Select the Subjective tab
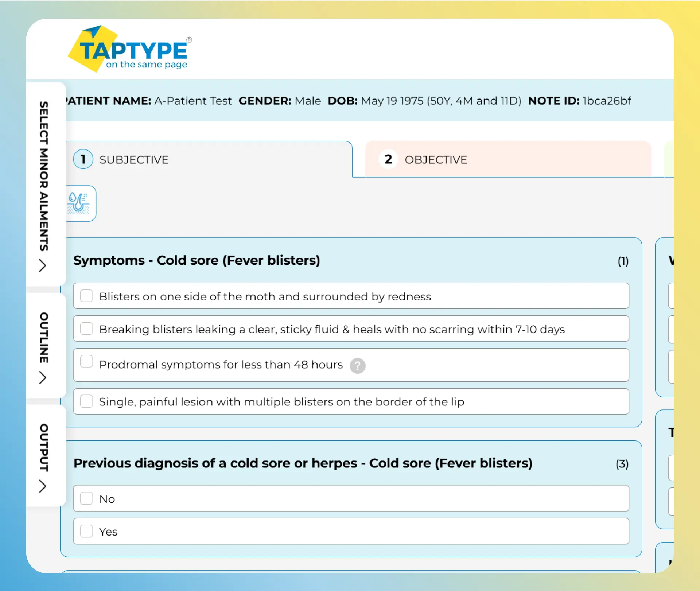Image resolution: width=700 pixels, height=591 pixels. coord(134,160)
